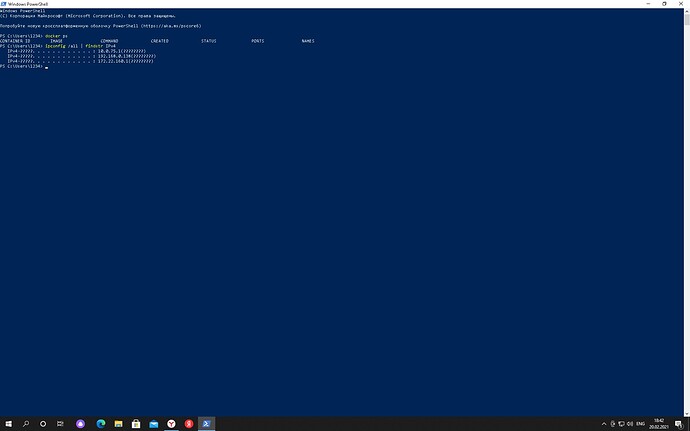Screen dimensions: 690x431
Task: Select the active PowerShell taskbar button
Action: click(x=206, y=424)
